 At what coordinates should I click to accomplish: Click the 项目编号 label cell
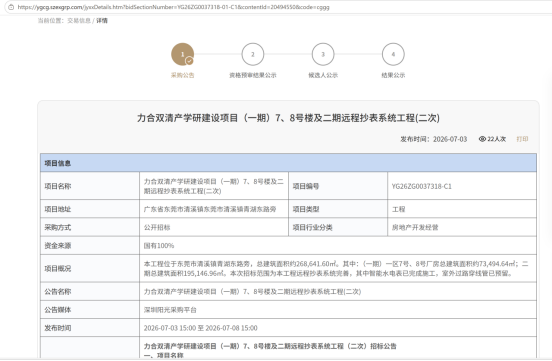tap(338, 186)
